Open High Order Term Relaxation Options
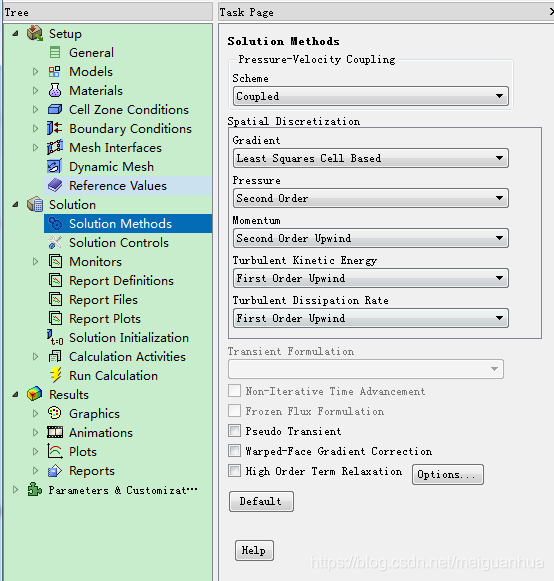 coord(448,474)
